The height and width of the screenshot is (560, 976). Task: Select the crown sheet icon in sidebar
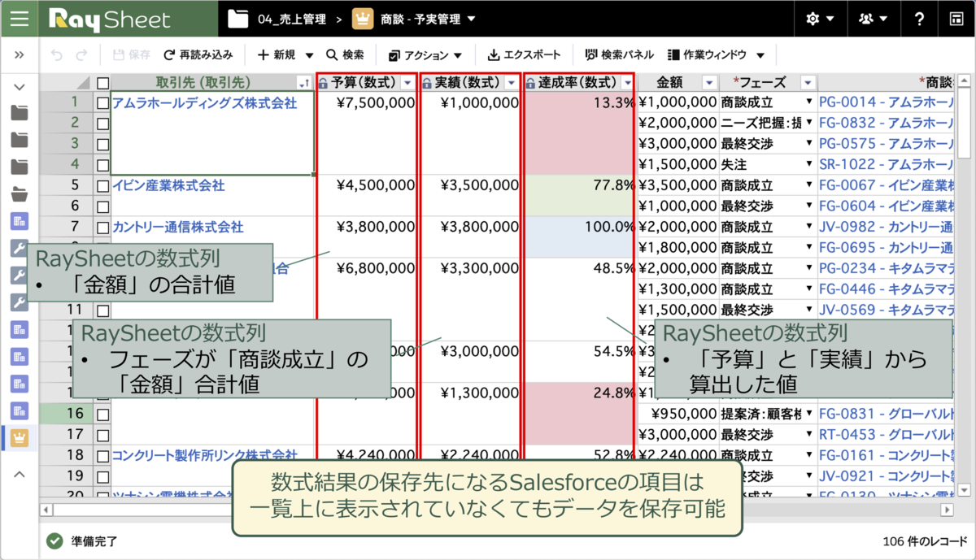[x=20, y=438]
